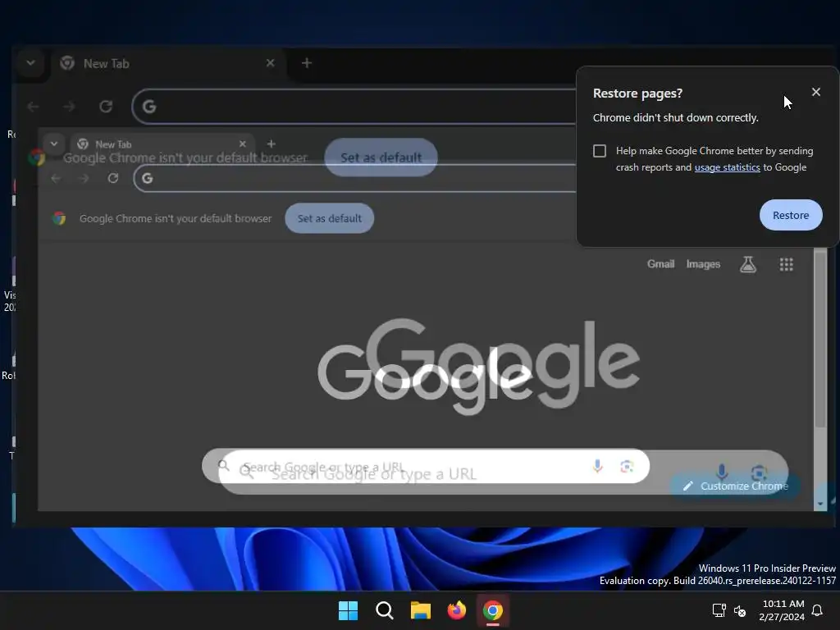Close the New Tab tab in the smaller inner Chrome window
840x630 pixels.
pyautogui.click(x=243, y=144)
